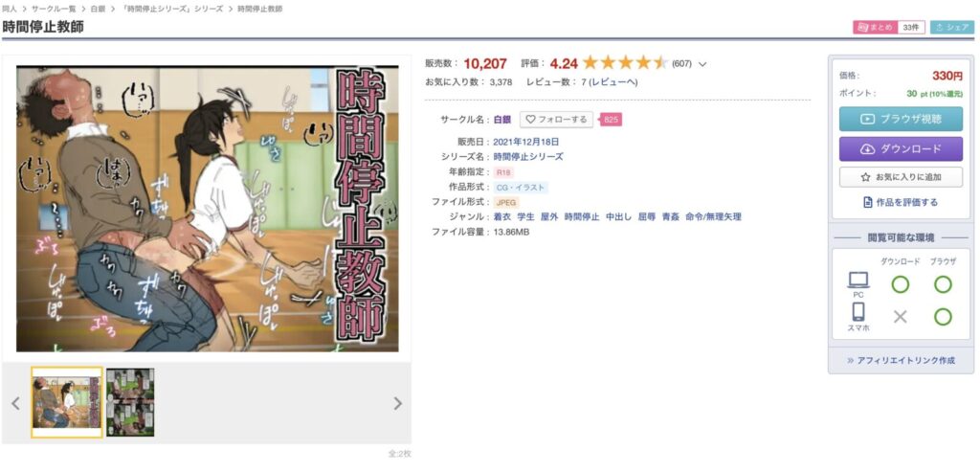
Task: Click the cloud download icon on ダウンロード
Action: 867,148
